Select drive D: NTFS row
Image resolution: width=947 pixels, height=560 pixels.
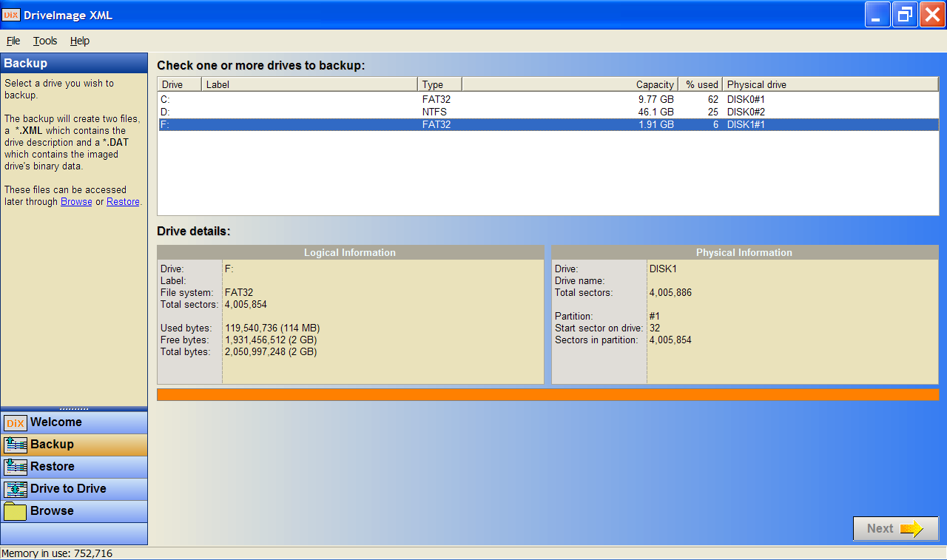[547, 112]
